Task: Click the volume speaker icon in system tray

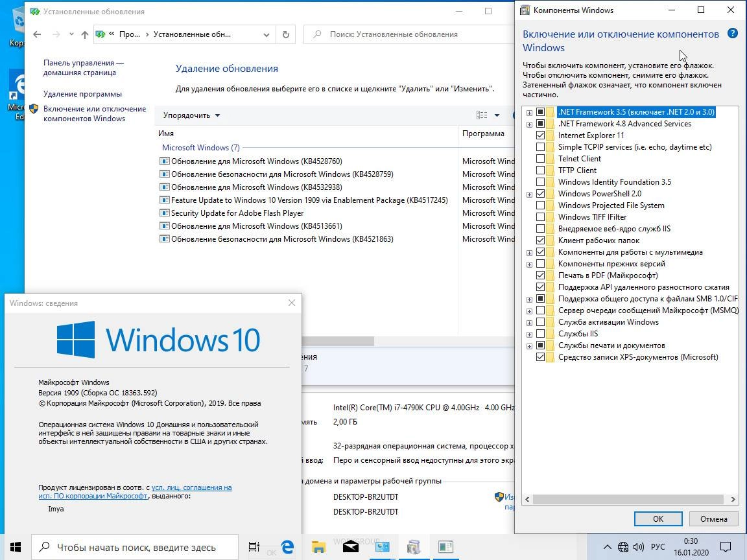Action: coord(638,547)
